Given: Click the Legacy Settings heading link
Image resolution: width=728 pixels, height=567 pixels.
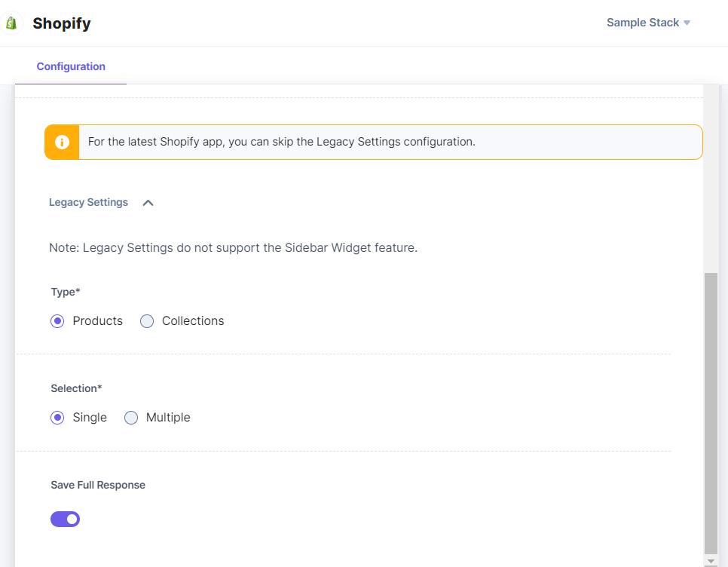Looking at the screenshot, I should click(87, 202).
